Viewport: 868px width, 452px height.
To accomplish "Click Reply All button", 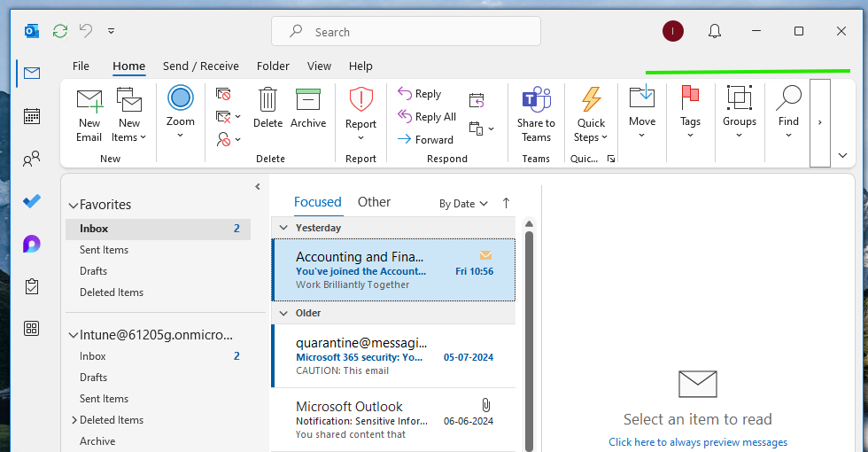I will (427, 116).
